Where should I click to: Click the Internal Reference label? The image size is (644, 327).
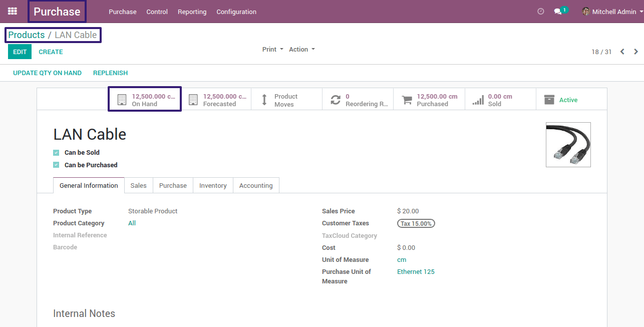click(80, 235)
